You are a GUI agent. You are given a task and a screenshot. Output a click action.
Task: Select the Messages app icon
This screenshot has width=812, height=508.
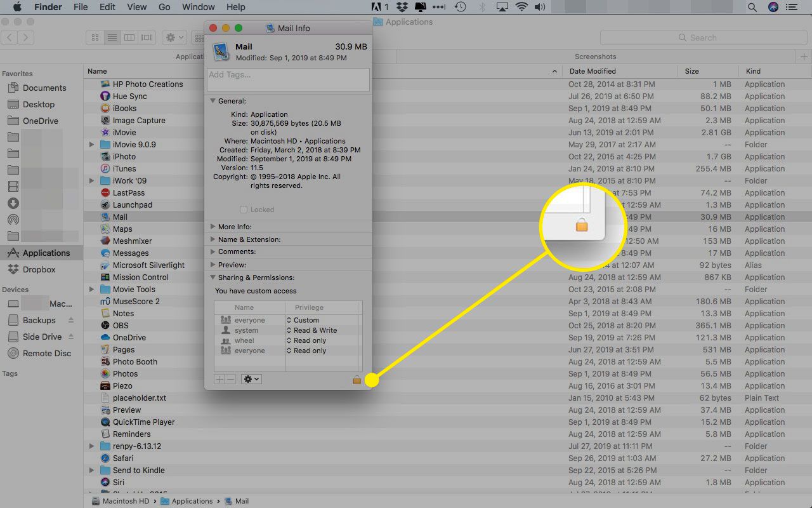(105, 253)
